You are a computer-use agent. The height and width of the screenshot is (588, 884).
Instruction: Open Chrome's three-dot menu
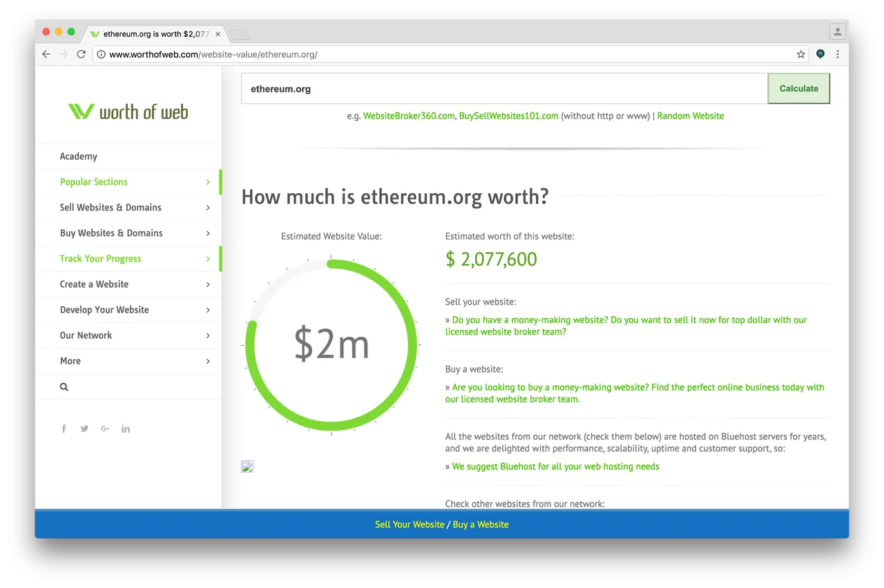(838, 54)
